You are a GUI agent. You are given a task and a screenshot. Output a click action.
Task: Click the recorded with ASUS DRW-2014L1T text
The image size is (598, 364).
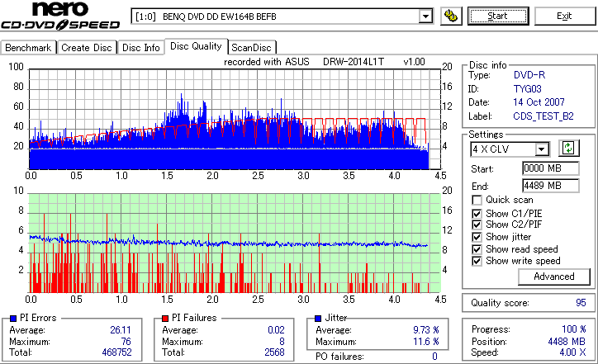click(324, 62)
